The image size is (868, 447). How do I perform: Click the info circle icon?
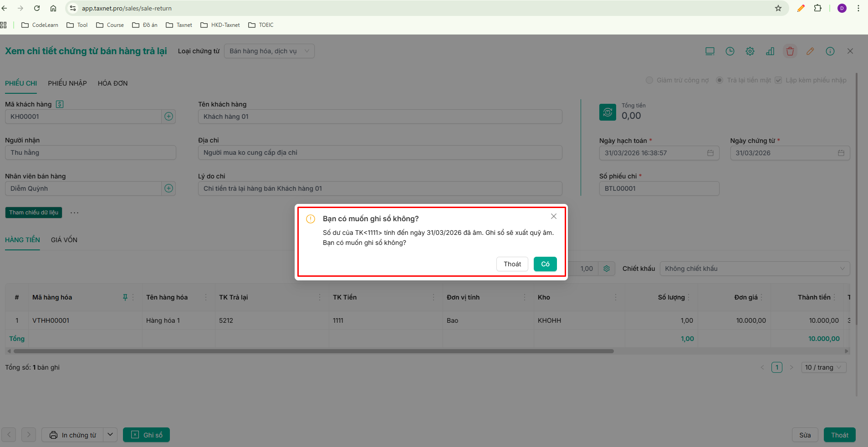(830, 51)
